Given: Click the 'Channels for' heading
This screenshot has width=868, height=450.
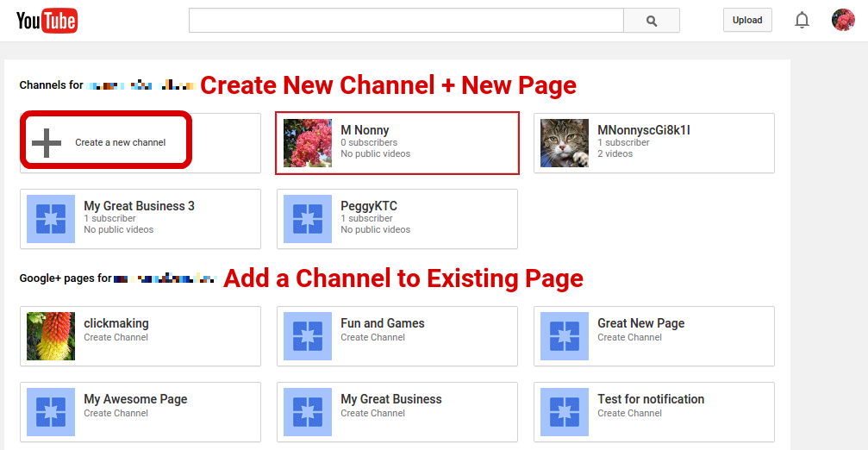Looking at the screenshot, I should [x=52, y=84].
